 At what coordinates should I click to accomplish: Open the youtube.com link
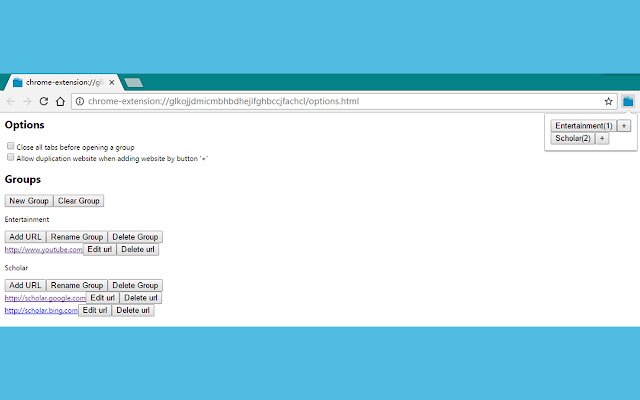(x=44, y=249)
